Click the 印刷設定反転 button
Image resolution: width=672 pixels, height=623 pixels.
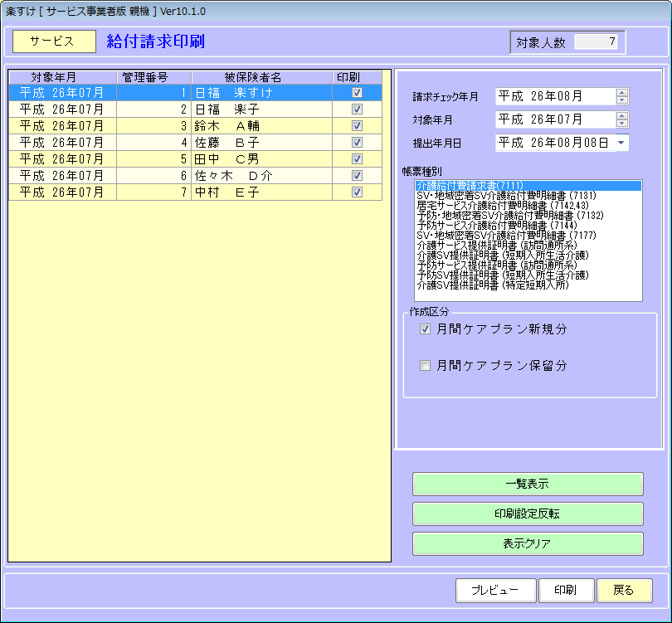[528, 513]
